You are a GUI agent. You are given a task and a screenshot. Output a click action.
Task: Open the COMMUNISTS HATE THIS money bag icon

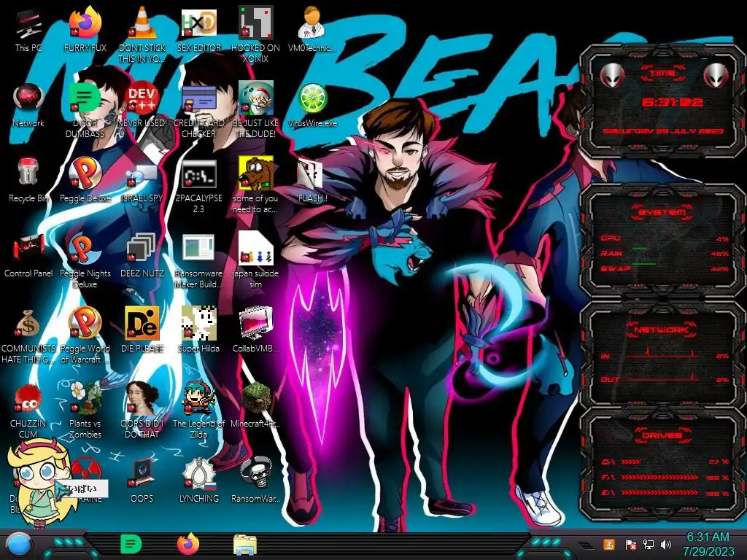point(28,324)
